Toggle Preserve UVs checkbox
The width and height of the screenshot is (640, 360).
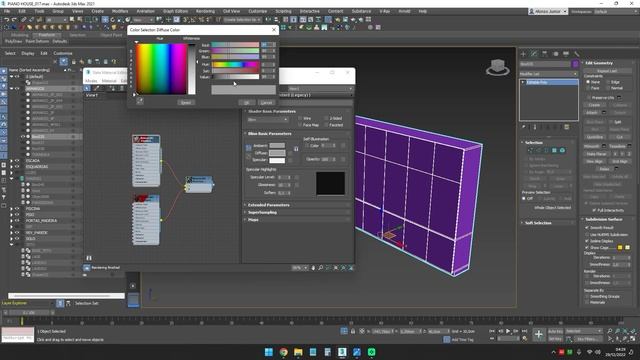pos(589,98)
